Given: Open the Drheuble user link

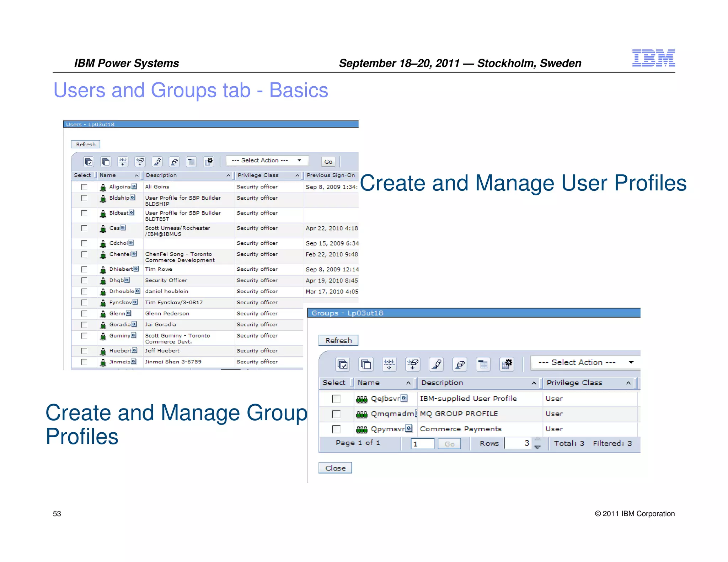Looking at the screenshot, I should (x=122, y=291).
